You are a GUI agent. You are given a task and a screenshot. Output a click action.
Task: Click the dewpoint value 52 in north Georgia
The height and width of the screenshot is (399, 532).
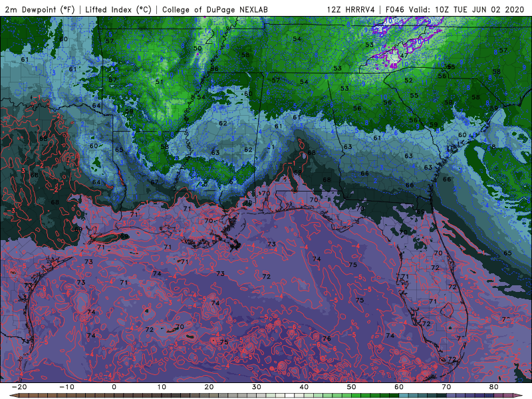[x=408, y=80]
